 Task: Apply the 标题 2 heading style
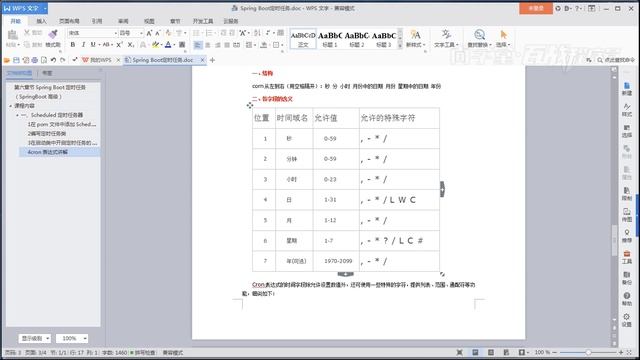click(x=356, y=39)
